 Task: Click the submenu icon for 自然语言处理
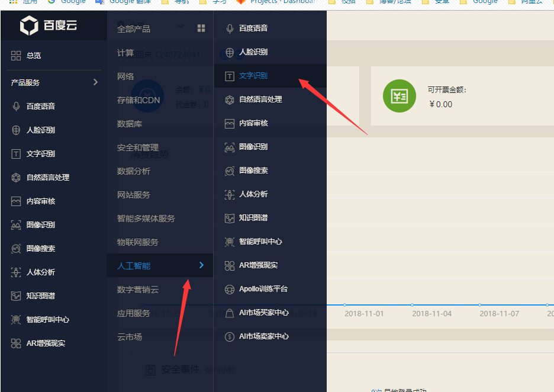[x=230, y=99]
